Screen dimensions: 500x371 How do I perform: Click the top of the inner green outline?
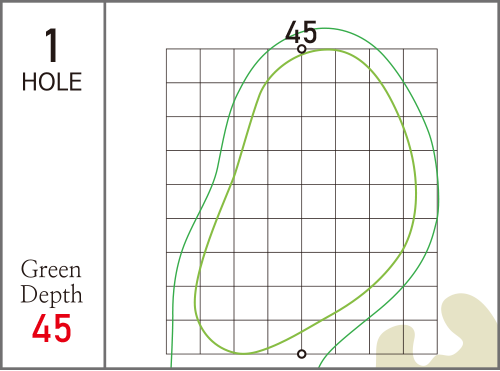click(328, 50)
